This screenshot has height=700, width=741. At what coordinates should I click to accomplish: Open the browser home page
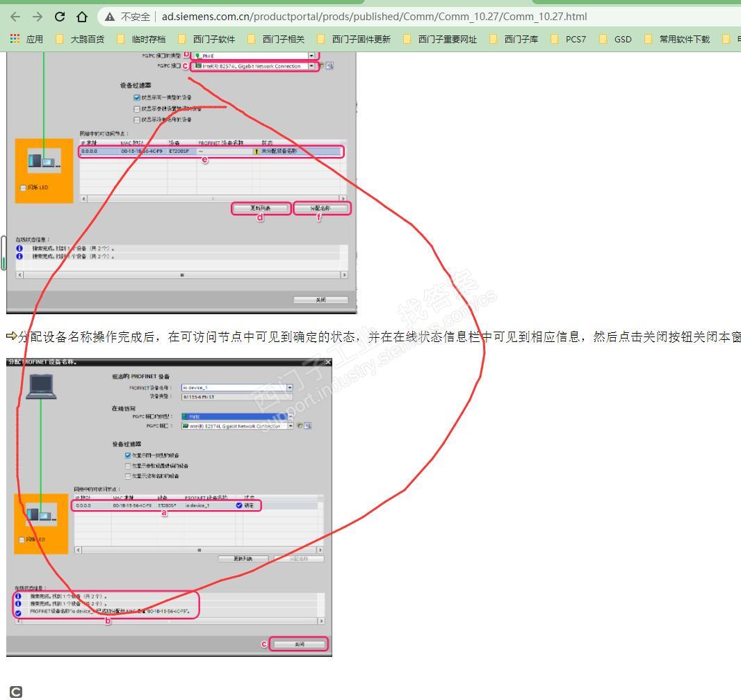(x=82, y=17)
